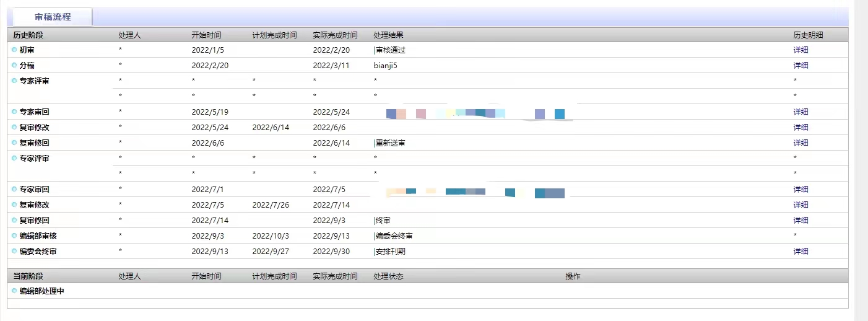Click the 当前阶段 header
This screenshot has height=321, width=868.
click(28, 276)
